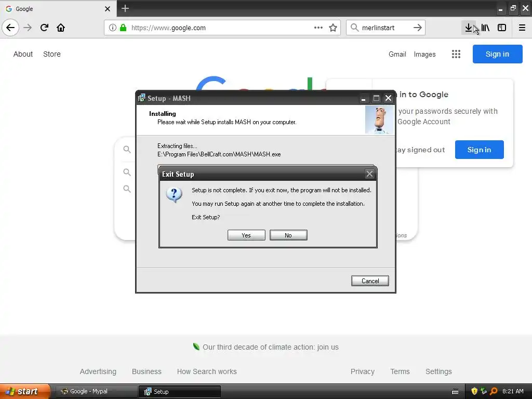The height and width of the screenshot is (399, 532).
Task: Click the keyboard tray icon
Action: pos(455,392)
